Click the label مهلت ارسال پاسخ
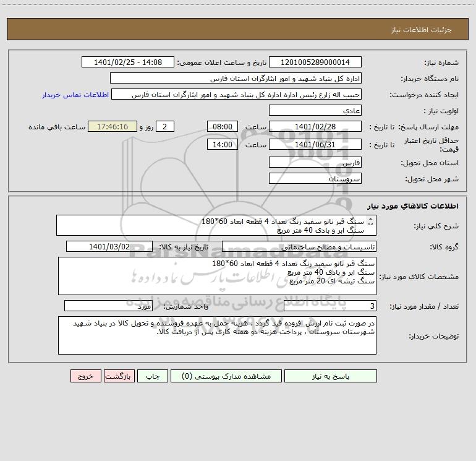This screenshot has width=476, height=461. coord(428,127)
